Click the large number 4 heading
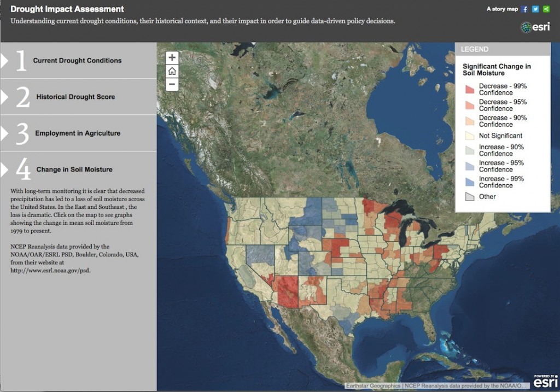The width and height of the screenshot is (560, 392). [x=23, y=169]
